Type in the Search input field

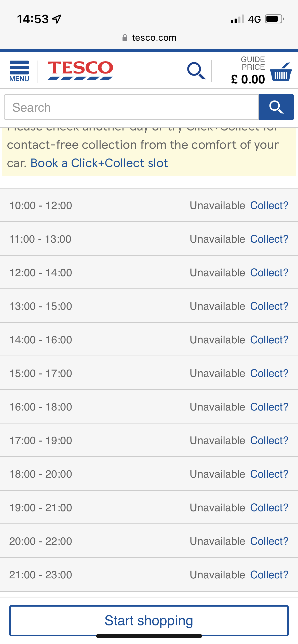click(x=131, y=107)
